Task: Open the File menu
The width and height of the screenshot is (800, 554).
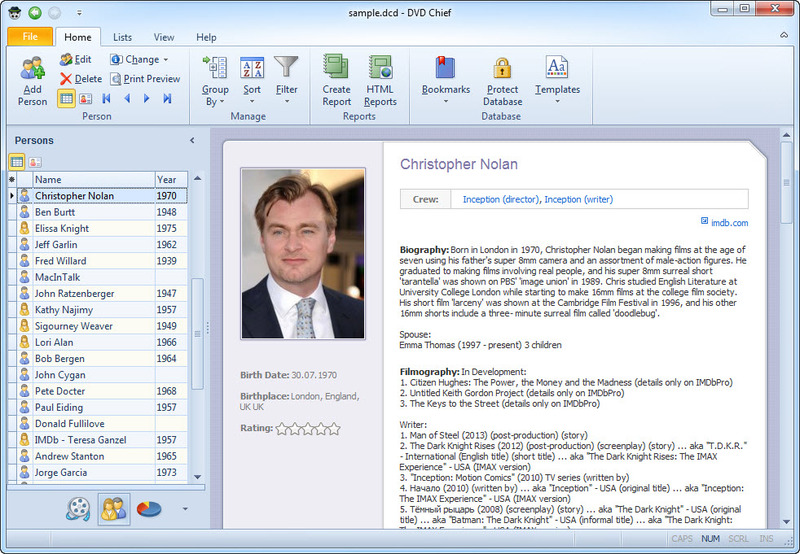Action: [30, 37]
